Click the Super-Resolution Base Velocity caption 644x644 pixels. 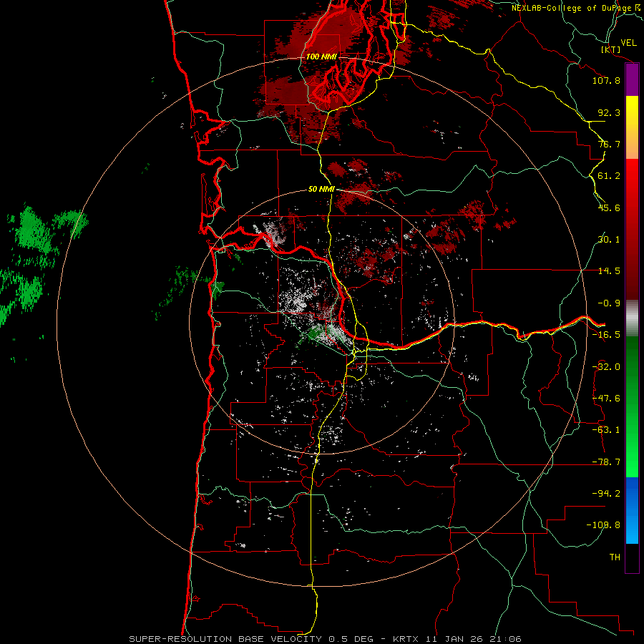tap(326, 639)
